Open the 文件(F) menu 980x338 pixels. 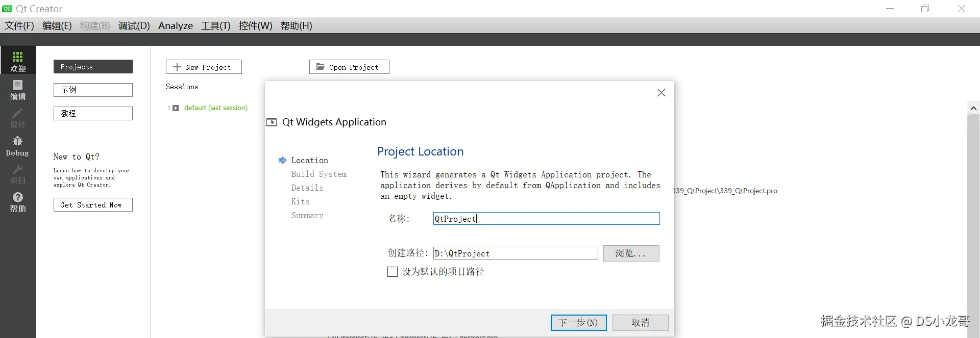point(19,25)
